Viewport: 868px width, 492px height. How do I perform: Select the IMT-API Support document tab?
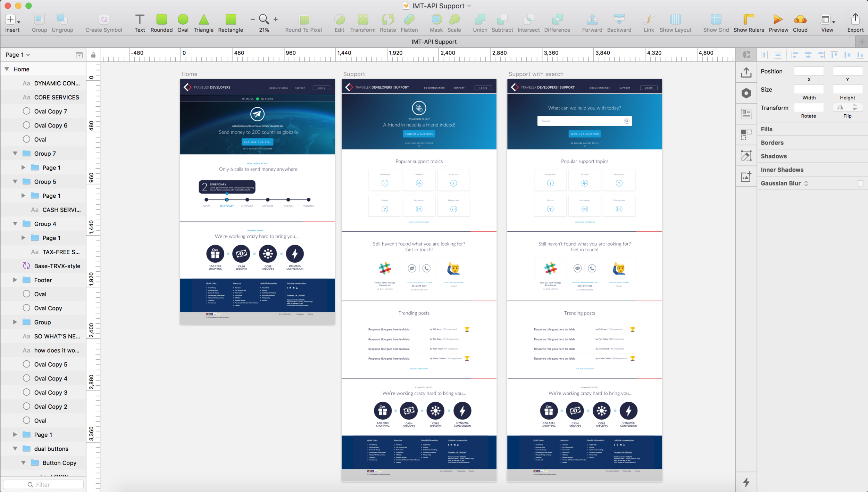click(x=434, y=42)
